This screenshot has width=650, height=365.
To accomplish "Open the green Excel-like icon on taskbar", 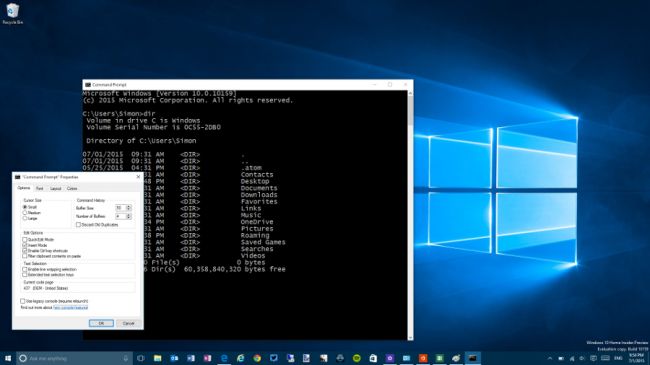I will click(439, 358).
